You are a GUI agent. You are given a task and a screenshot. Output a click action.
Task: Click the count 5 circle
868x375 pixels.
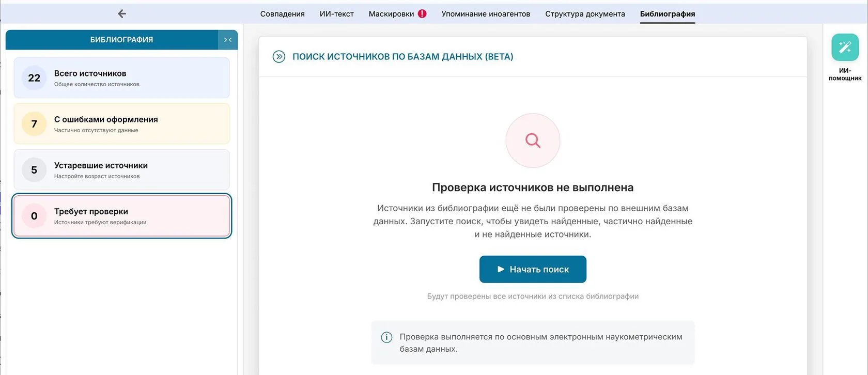(x=34, y=170)
